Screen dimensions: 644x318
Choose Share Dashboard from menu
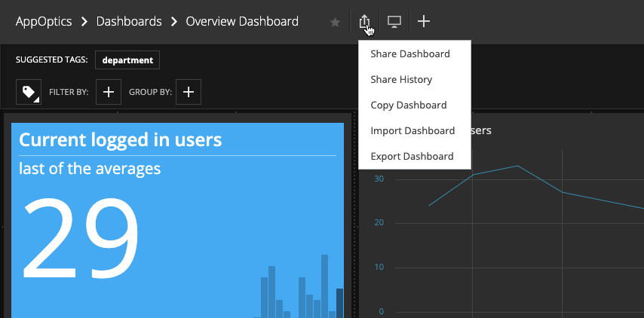tap(415, 54)
